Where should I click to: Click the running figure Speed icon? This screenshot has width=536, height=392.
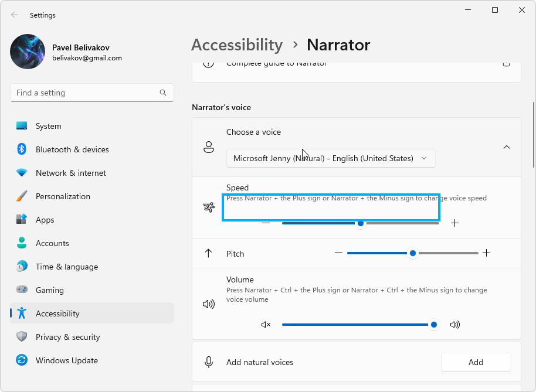(x=209, y=207)
